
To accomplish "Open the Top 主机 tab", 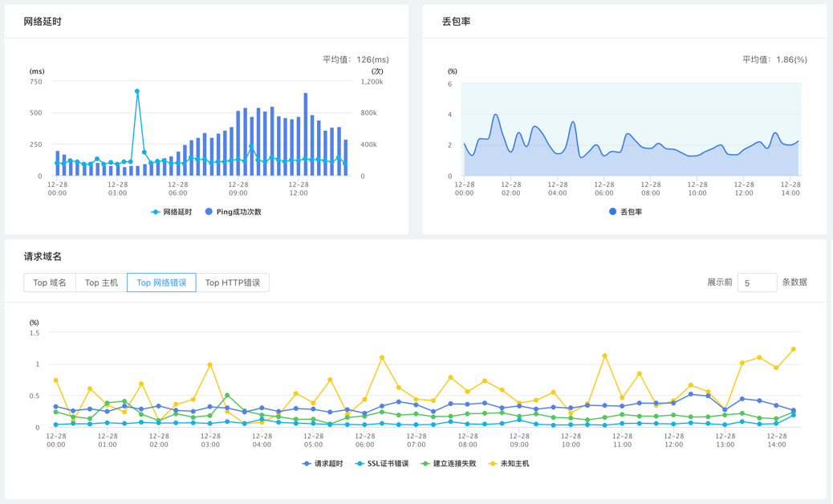I will (x=101, y=282).
